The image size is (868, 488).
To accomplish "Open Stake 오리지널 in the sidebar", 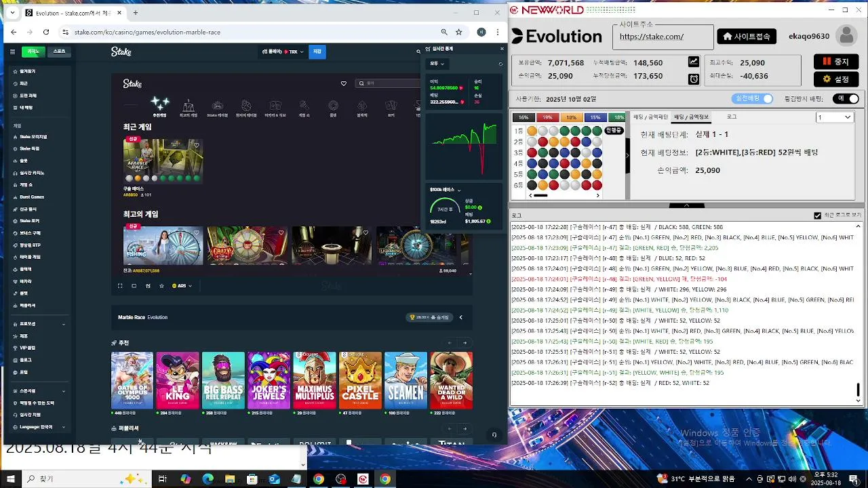I will click(x=33, y=137).
